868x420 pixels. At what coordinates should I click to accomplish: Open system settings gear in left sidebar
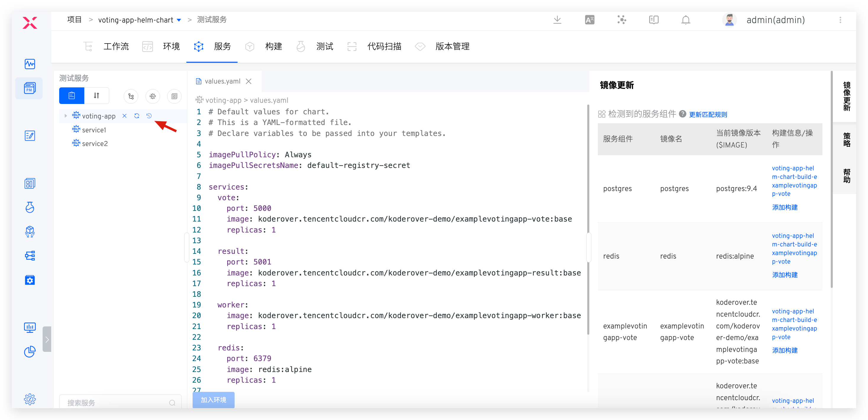coord(30,399)
